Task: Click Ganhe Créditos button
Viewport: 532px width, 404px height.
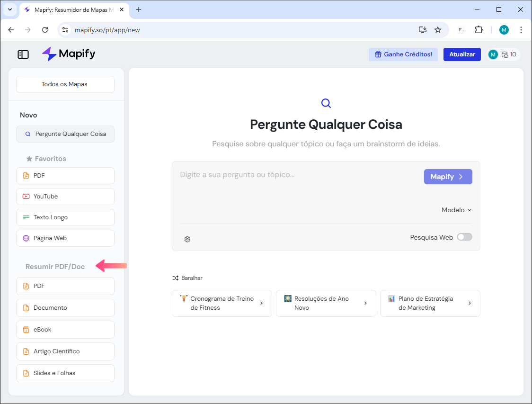Action: (403, 54)
